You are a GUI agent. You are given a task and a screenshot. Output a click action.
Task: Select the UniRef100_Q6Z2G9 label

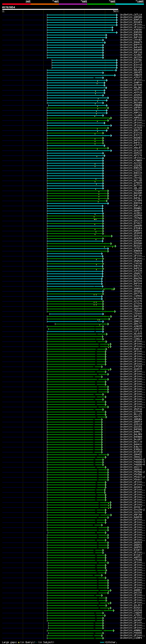pos(131,58)
